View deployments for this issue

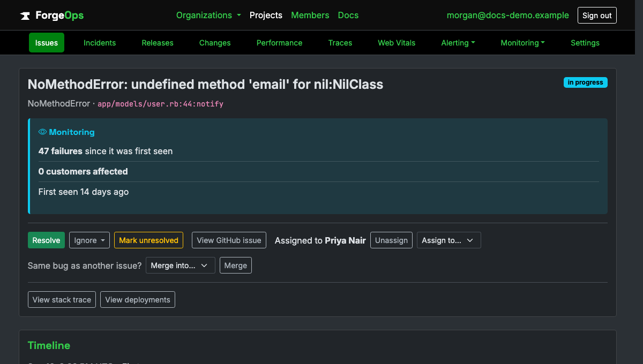point(138,300)
